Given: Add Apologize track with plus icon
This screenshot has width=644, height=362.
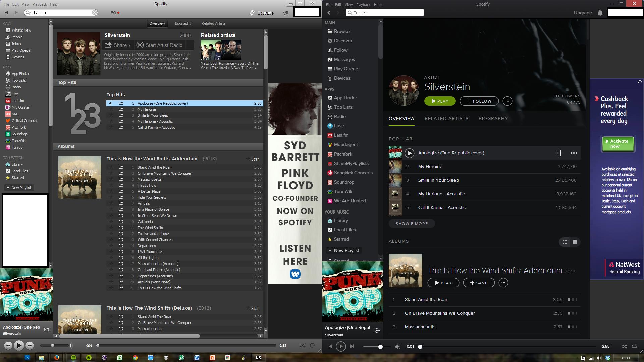Looking at the screenshot, I should click(560, 153).
